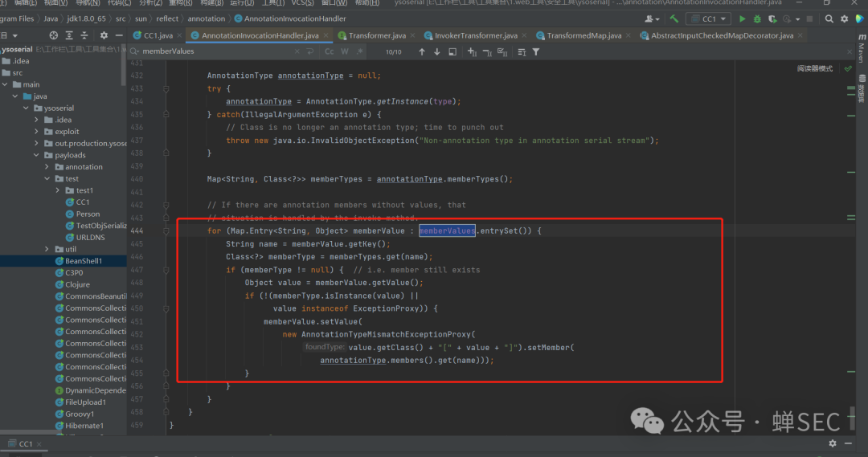Build project using the hammer icon
This screenshot has width=868, height=457.
[x=674, y=18]
